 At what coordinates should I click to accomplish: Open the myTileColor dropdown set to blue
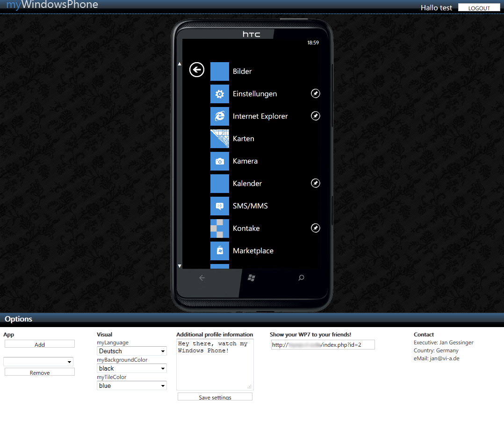coord(132,385)
